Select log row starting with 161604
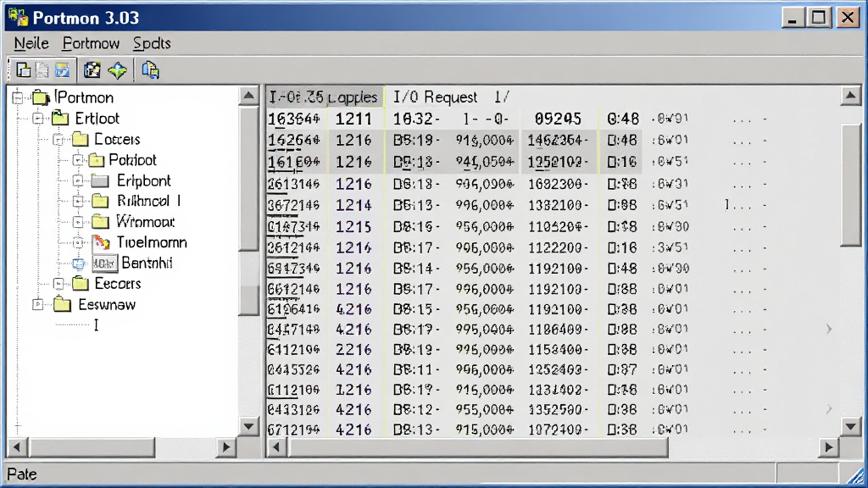868x488 pixels. tap(552, 162)
